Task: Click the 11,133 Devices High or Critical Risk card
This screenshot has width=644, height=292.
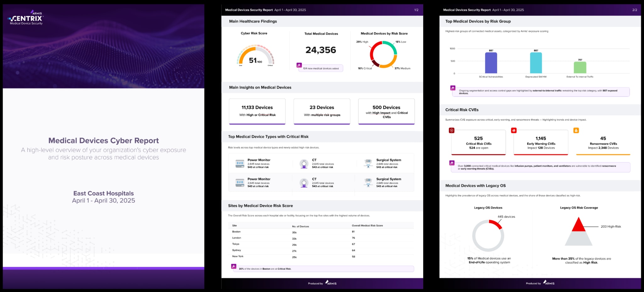Action: pos(257,111)
